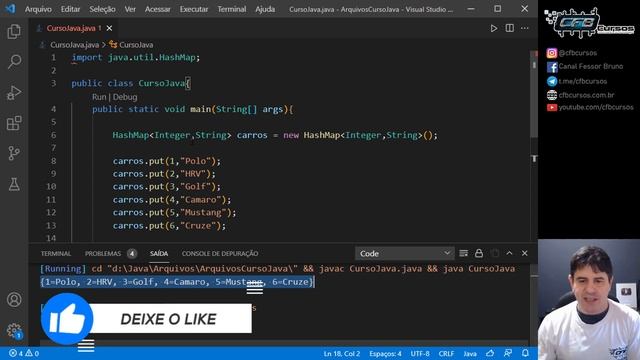Open Run and Debug view
640x360 pixels.
[x=14, y=93]
